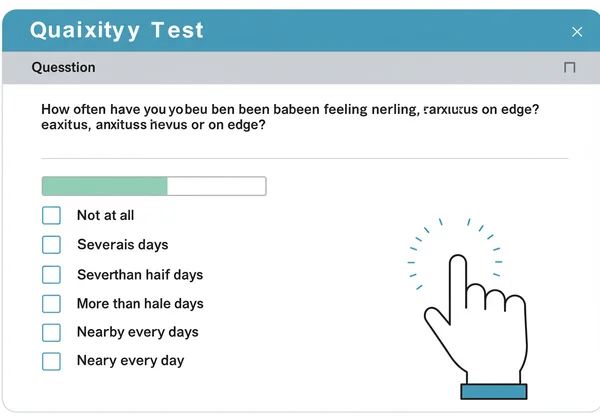Check the "Not at all" checkbox
The height and width of the screenshot is (420, 600).
point(51,215)
